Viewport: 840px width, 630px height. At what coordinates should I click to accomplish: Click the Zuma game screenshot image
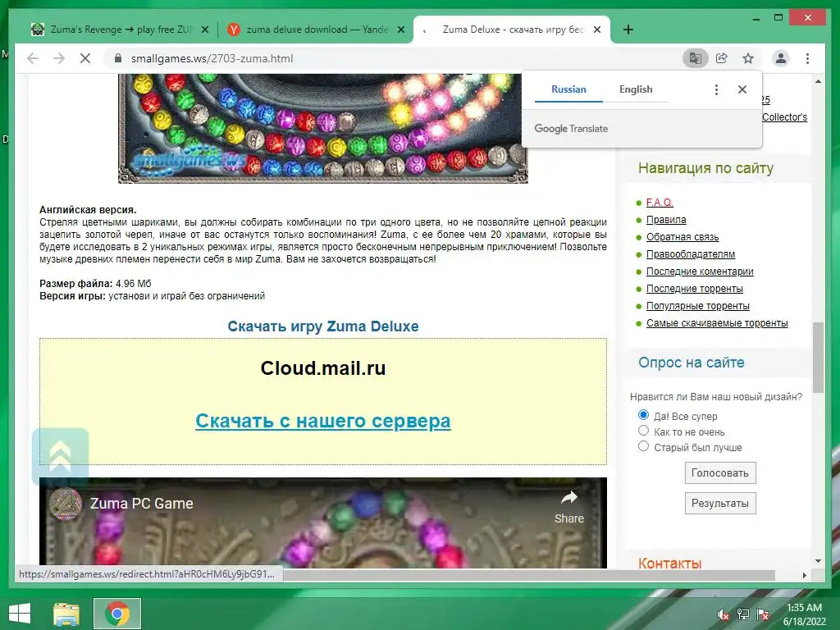323,129
